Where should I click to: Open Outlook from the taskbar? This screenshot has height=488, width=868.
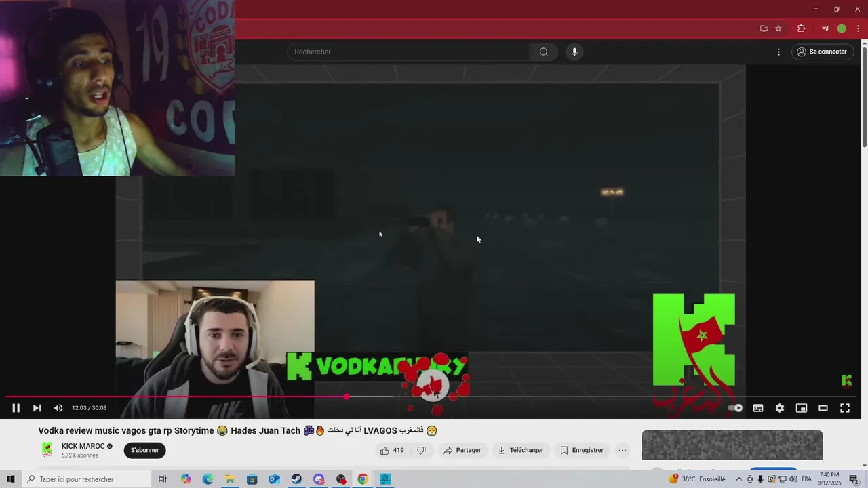pyautogui.click(x=274, y=479)
